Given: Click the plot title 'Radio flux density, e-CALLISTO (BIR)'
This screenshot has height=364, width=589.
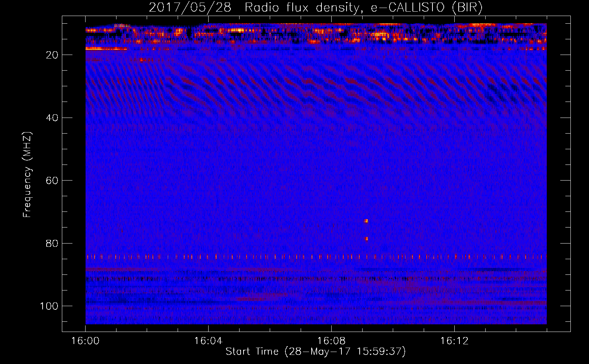Looking at the screenshot, I should (x=364, y=7).
